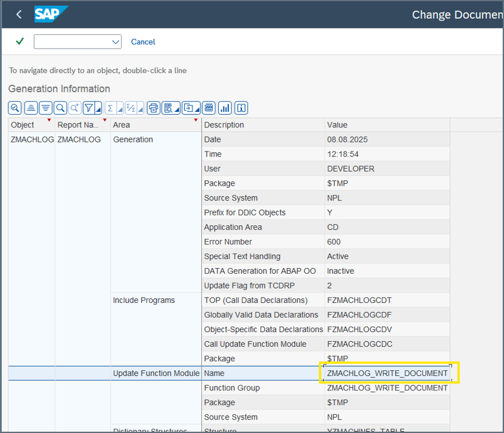The height and width of the screenshot is (433, 504).
Task: Sort the list in descending order
Action: coord(45,108)
